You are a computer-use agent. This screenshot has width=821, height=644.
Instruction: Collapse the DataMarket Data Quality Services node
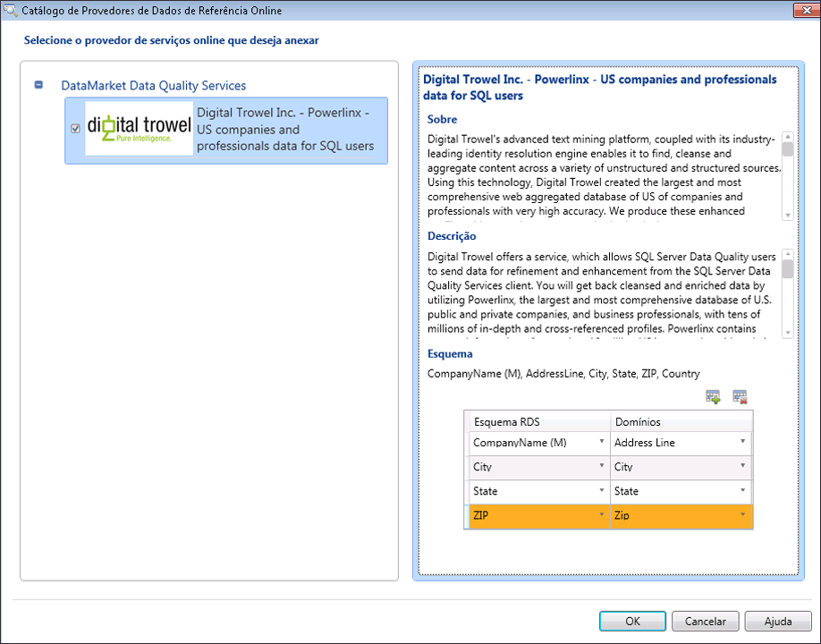[38, 86]
